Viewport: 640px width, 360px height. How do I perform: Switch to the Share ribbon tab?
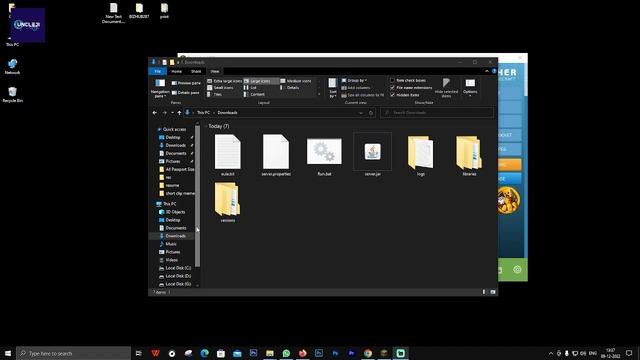tap(196, 71)
